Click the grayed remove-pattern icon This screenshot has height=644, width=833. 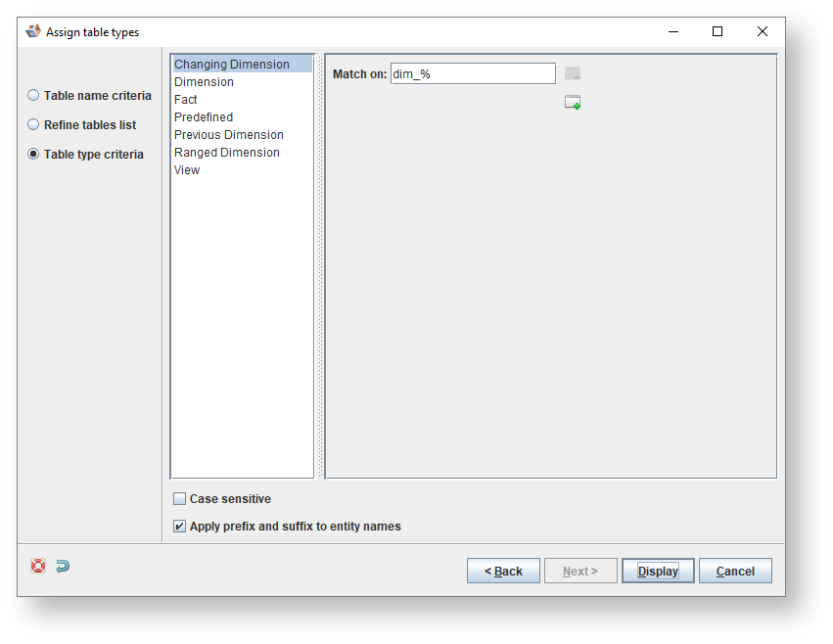(x=572, y=72)
